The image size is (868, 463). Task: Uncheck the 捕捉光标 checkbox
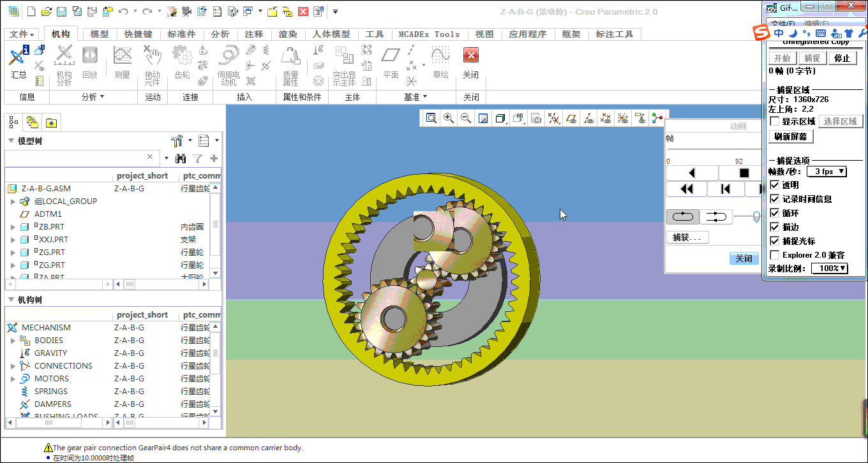[x=775, y=241]
